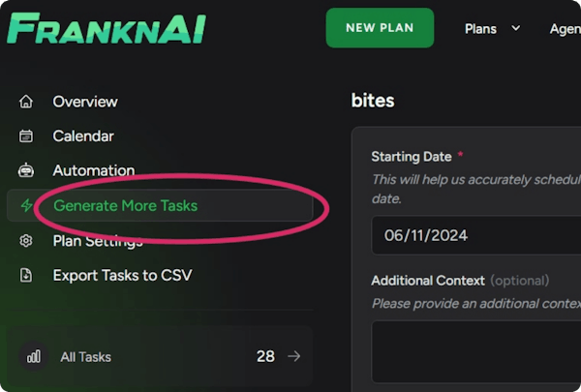Select Generate More Tasks text
The image size is (581, 392).
coord(125,206)
